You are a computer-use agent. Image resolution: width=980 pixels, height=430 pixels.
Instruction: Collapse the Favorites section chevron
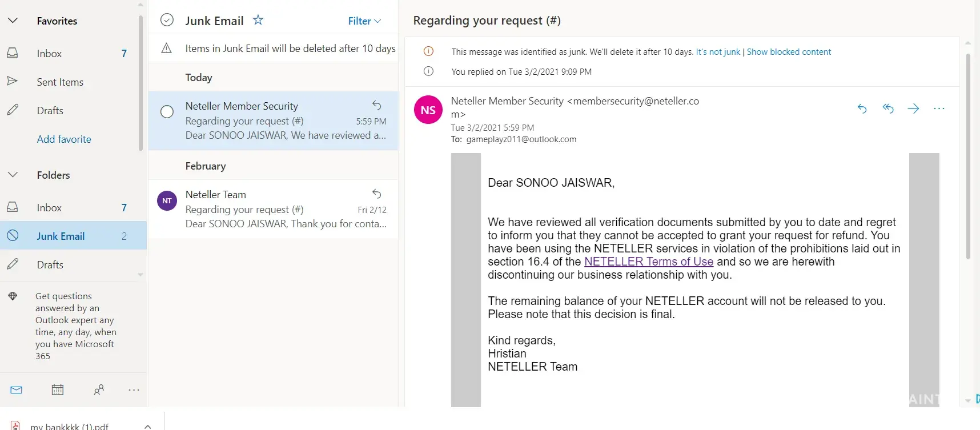pyautogui.click(x=13, y=21)
